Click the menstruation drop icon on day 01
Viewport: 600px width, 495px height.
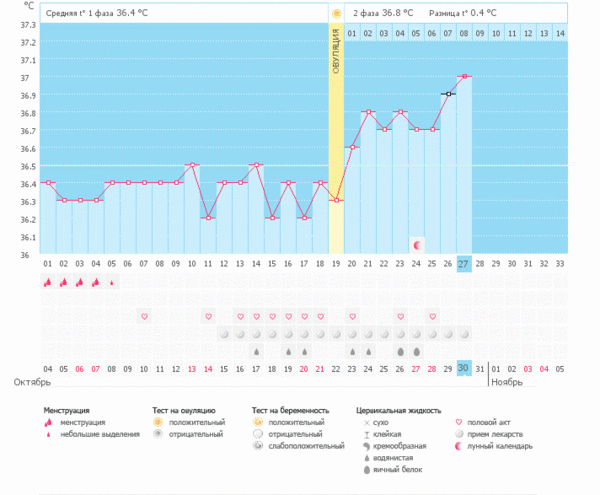[47, 283]
